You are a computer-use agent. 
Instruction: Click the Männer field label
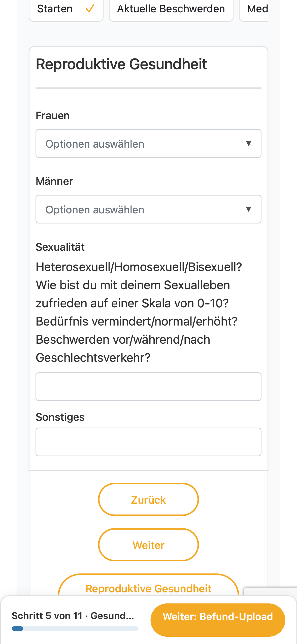[54, 181]
